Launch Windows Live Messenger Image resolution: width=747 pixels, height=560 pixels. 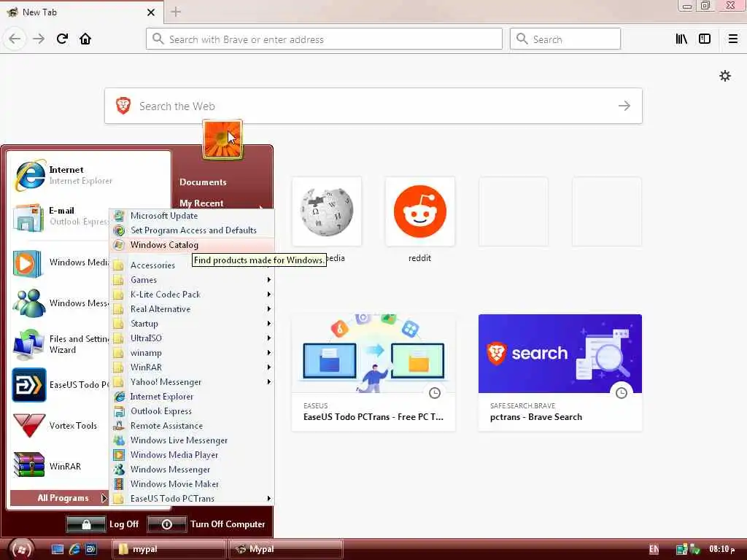(193, 440)
